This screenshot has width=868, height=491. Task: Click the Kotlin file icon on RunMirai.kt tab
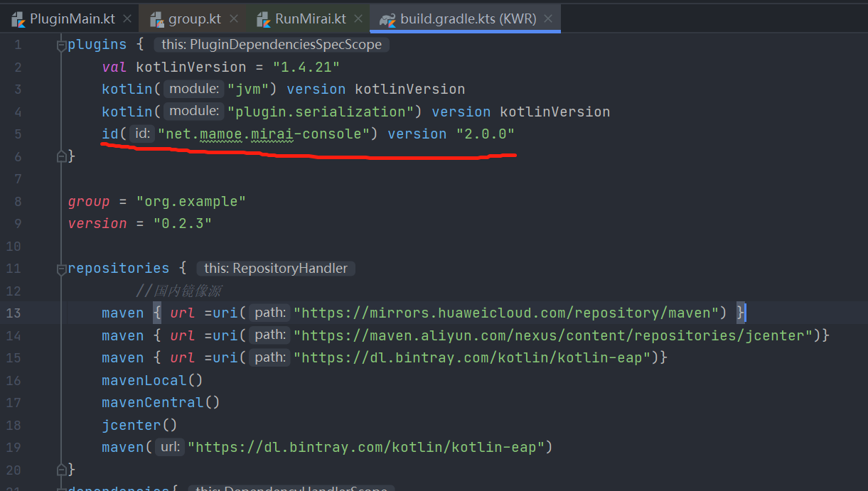click(x=264, y=19)
